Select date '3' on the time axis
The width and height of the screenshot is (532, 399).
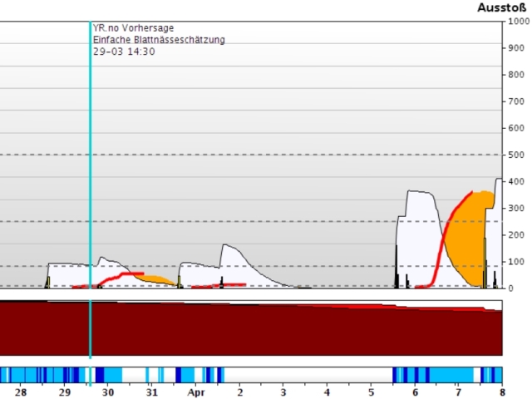point(283,391)
